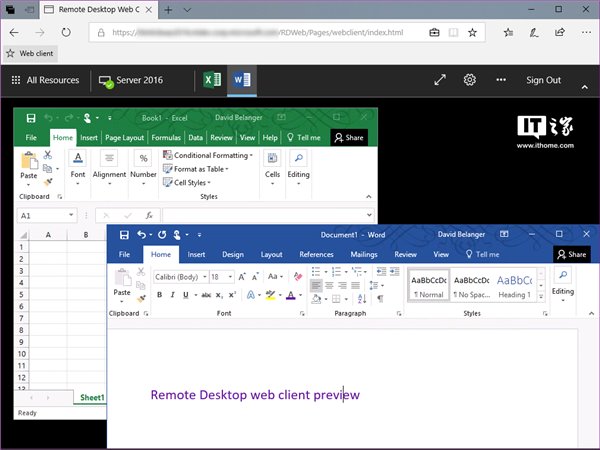Click the Sign Out link

(543, 80)
